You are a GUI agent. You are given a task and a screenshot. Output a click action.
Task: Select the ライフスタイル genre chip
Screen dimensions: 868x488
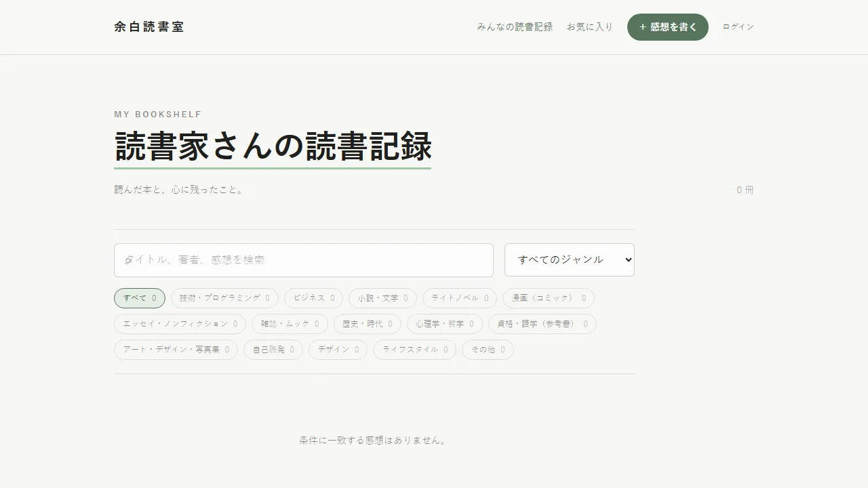414,350
